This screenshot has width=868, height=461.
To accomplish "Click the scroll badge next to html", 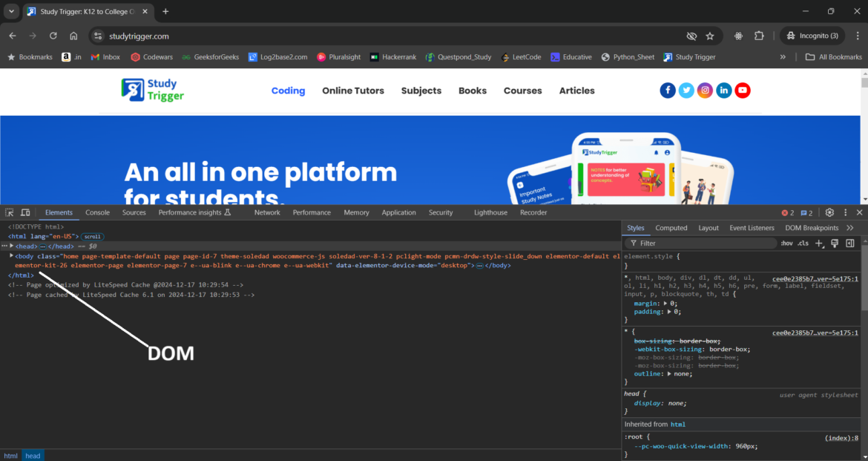I will pos(93,237).
